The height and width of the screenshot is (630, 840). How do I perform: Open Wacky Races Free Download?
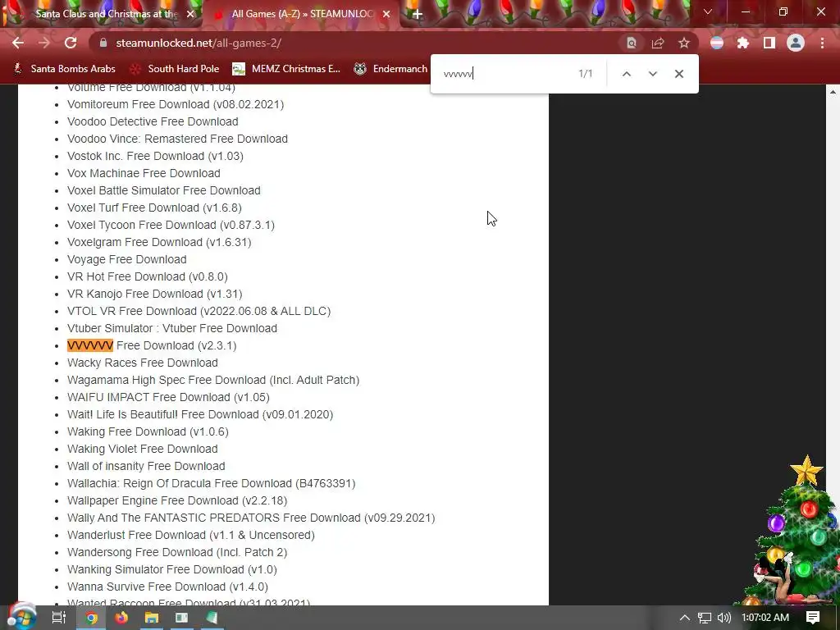(x=143, y=363)
